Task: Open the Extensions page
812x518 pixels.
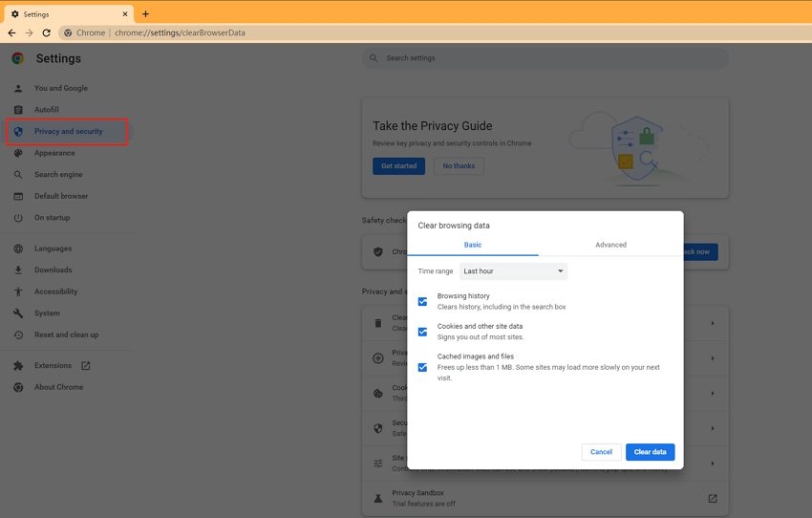Action: pos(53,366)
